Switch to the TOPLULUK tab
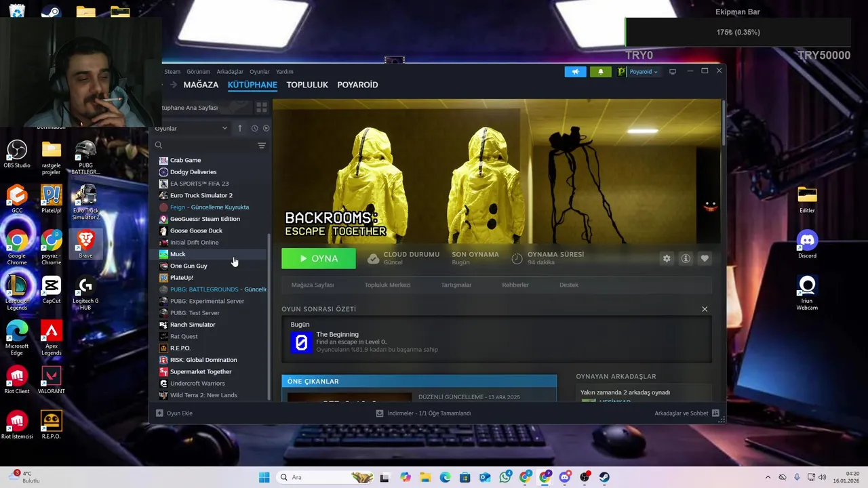This screenshot has height=488, width=868. pyautogui.click(x=307, y=85)
